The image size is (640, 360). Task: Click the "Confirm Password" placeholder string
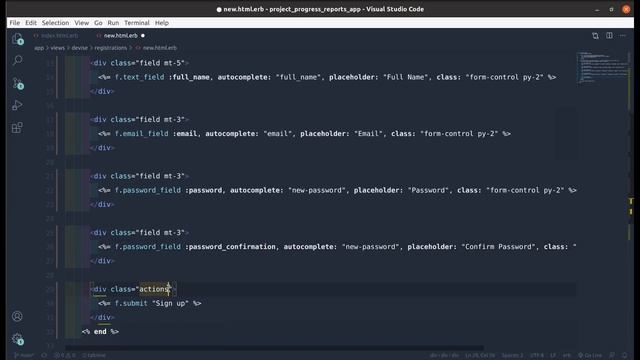pyautogui.click(x=498, y=247)
